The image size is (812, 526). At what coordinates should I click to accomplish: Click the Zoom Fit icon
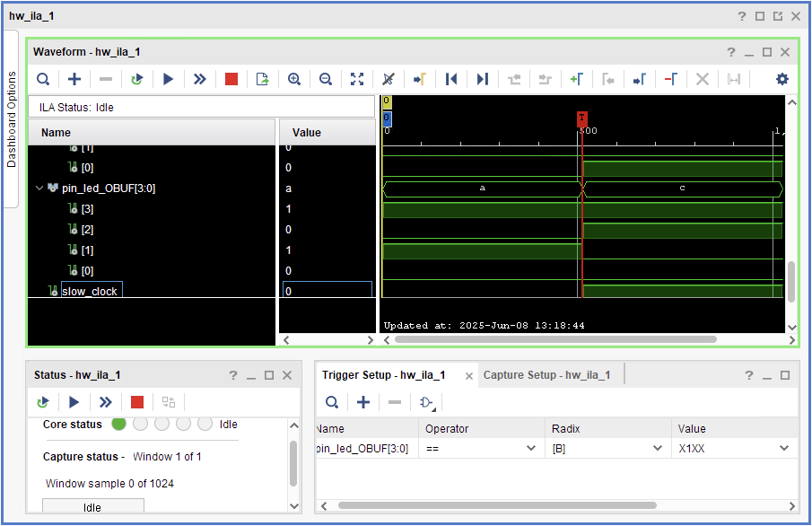(x=357, y=79)
